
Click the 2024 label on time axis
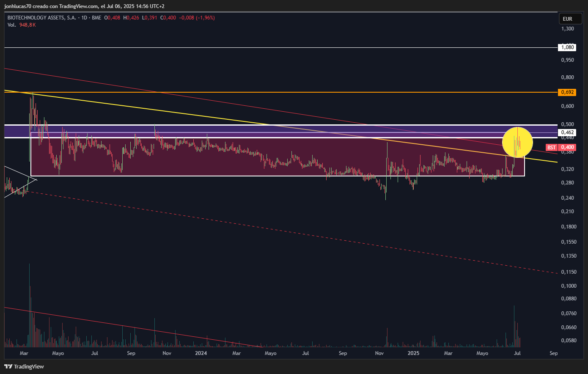pyautogui.click(x=201, y=353)
